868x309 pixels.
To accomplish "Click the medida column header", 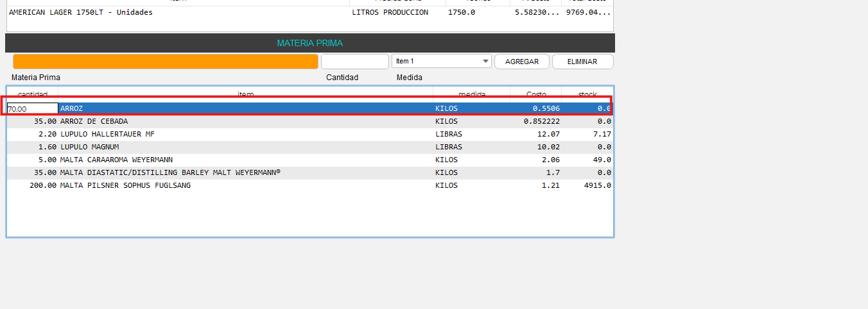I will point(471,94).
